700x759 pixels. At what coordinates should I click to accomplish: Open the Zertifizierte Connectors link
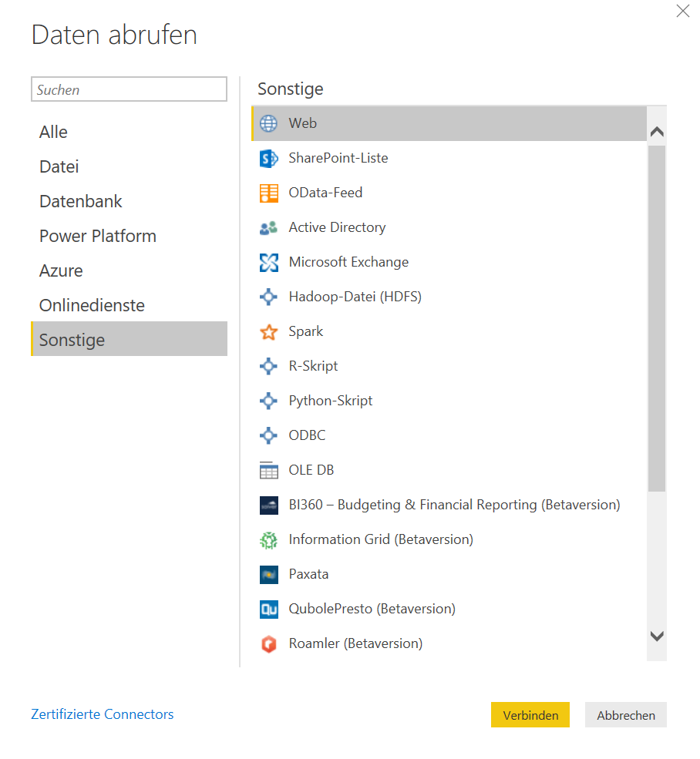pyautogui.click(x=103, y=714)
